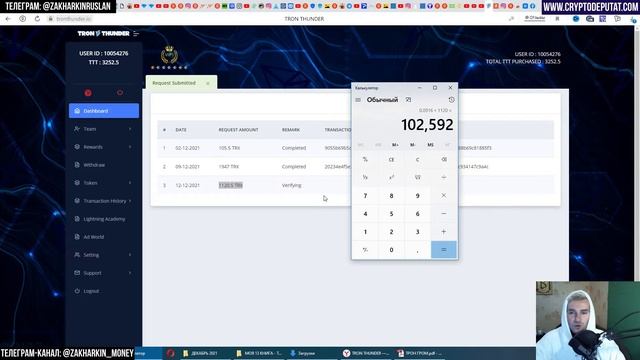Expand the Transaction History submenu chevron
640x360 pixels.
pos(130,201)
